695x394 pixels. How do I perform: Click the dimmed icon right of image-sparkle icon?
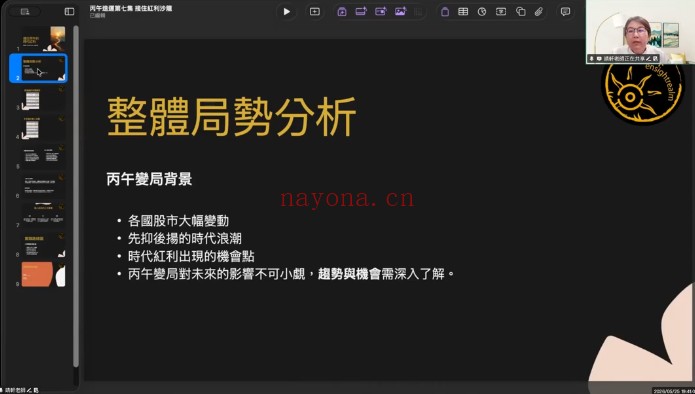418,12
